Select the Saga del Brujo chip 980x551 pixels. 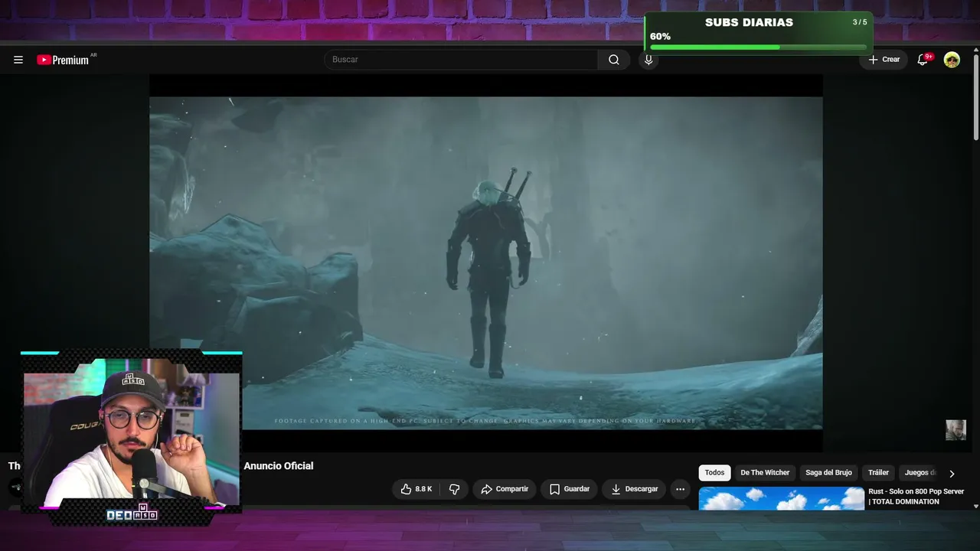coord(828,473)
